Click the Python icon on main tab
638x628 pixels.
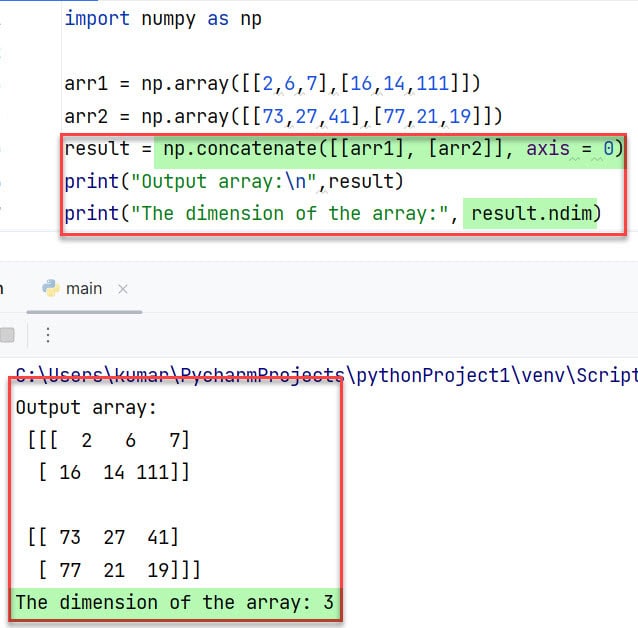coord(51,288)
